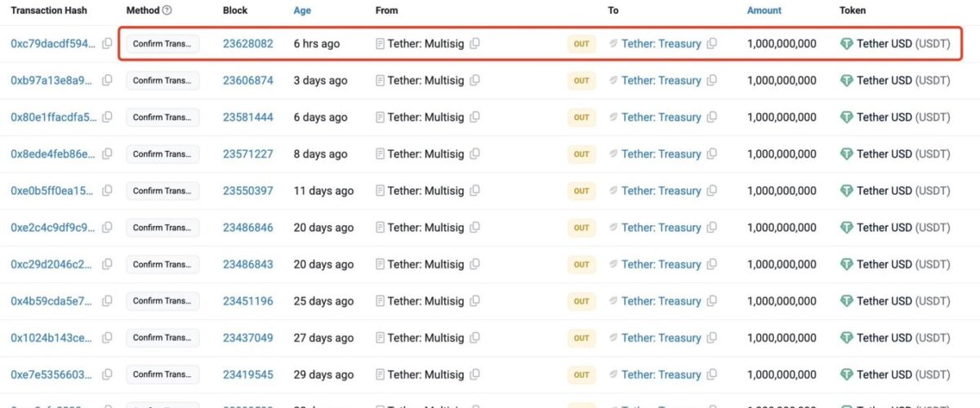Click the Method help question-mark icon
The height and width of the screenshot is (408, 980).
pyautogui.click(x=167, y=11)
